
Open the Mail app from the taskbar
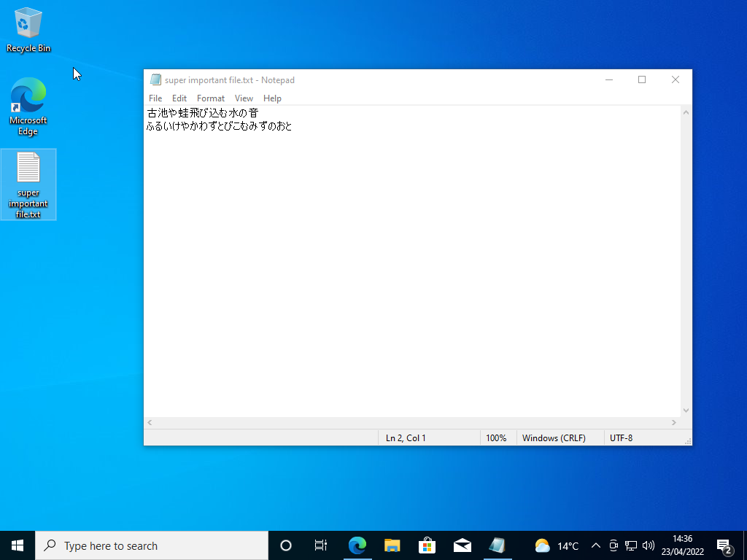(462, 545)
